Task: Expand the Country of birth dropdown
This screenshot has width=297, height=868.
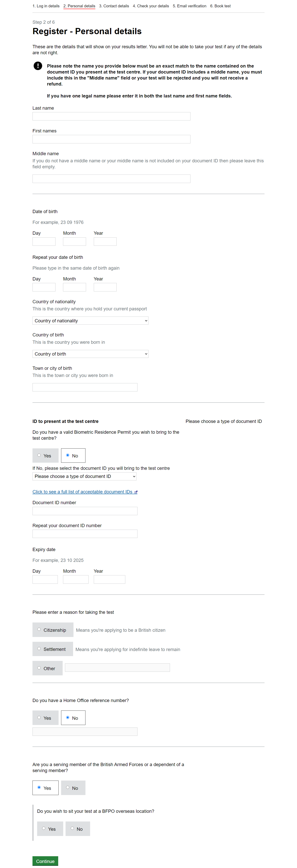Action: tap(90, 354)
